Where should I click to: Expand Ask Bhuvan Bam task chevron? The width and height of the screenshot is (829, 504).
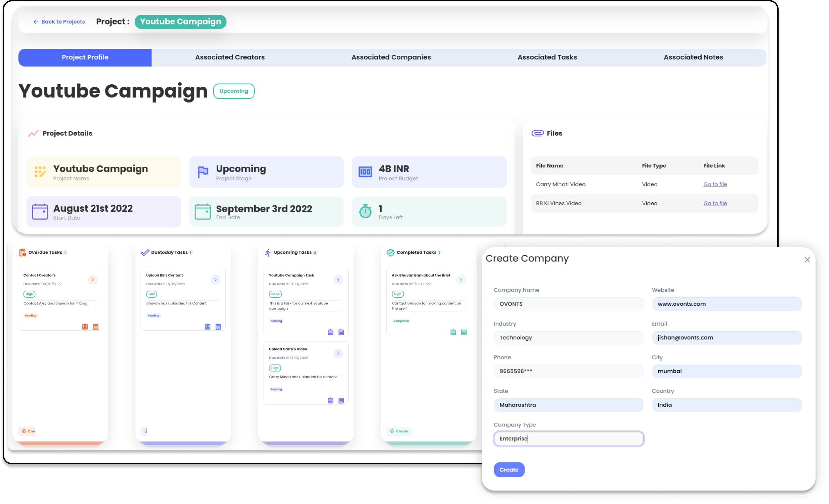[x=461, y=280]
